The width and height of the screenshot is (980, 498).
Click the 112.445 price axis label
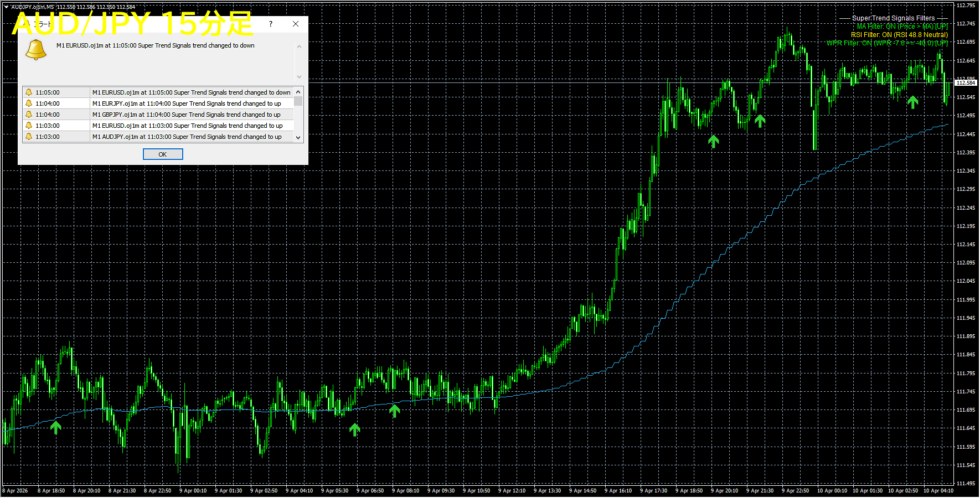[x=966, y=134]
